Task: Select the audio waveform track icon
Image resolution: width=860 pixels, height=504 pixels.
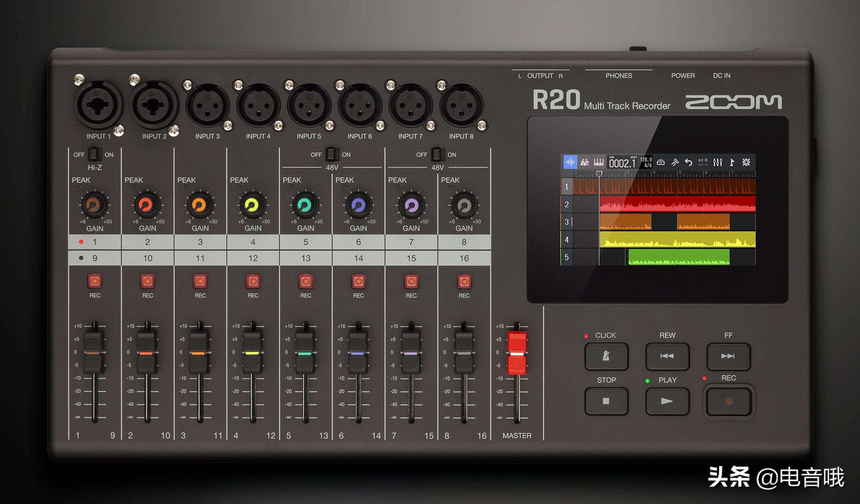Action: (570, 162)
